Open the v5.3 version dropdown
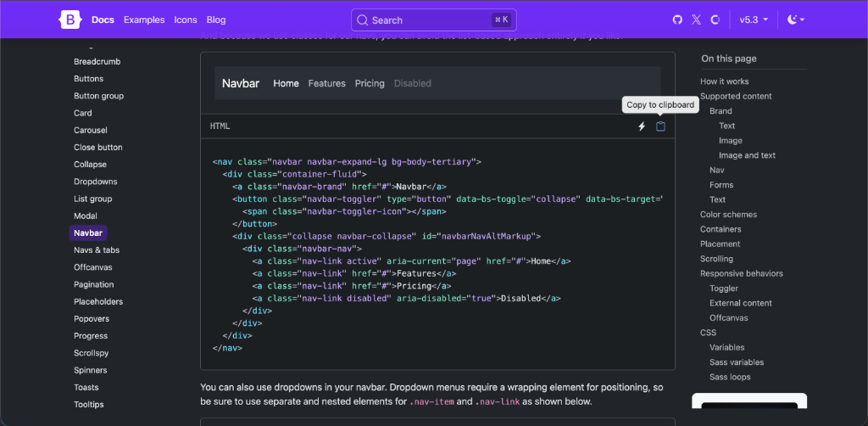Image resolution: width=868 pixels, height=426 pixels. [x=754, y=20]
